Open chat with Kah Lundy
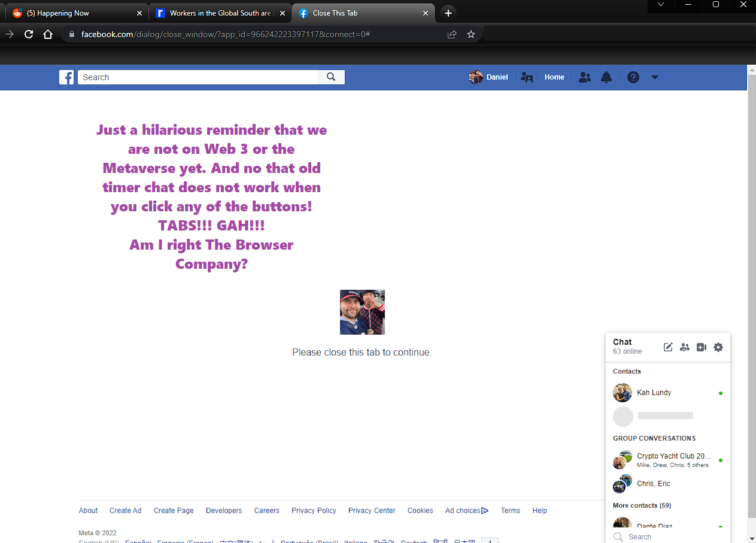The width and height of the screenshot is (756, 543). [668, 393]
